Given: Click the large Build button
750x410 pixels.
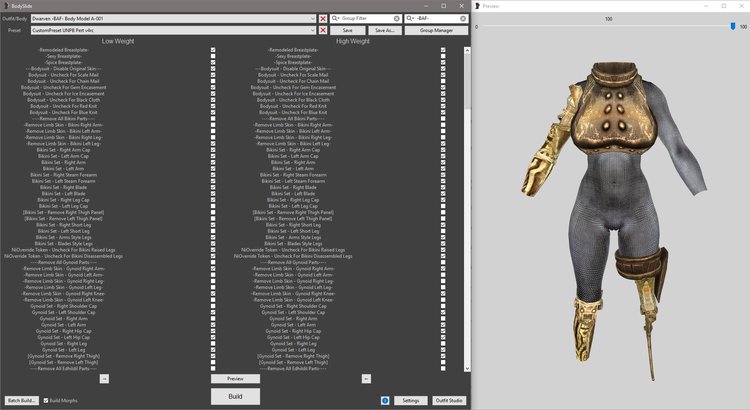Looking at the screenshot, I should 235,396.
